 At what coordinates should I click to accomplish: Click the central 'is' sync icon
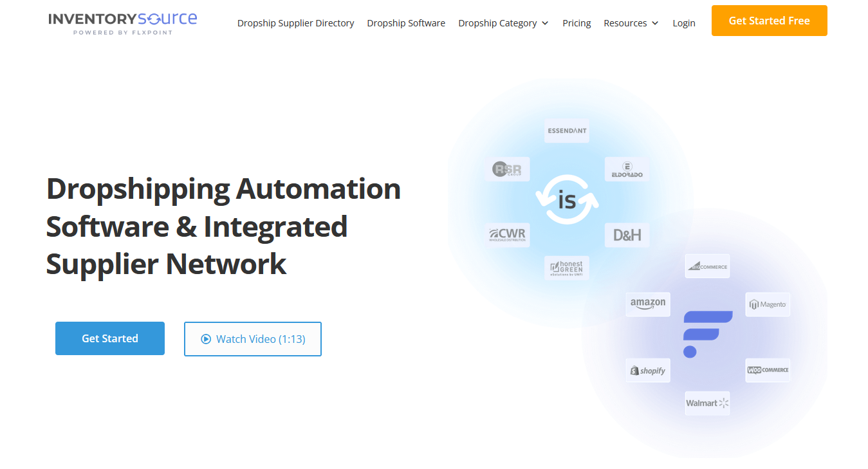(567, 201)
